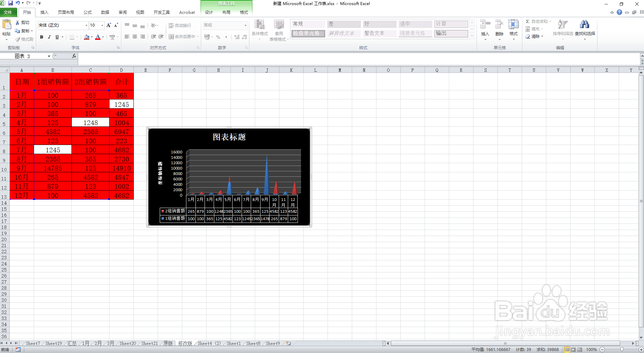Open the File (文件) tab

pyautogui.click(x=8, y=12)
